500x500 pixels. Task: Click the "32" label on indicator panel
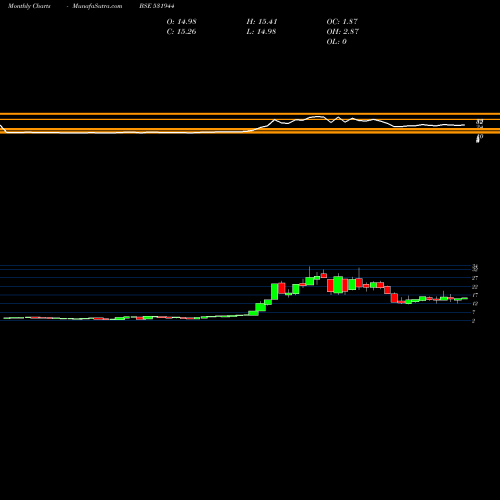pyautogui.click(x=479, y=122)
